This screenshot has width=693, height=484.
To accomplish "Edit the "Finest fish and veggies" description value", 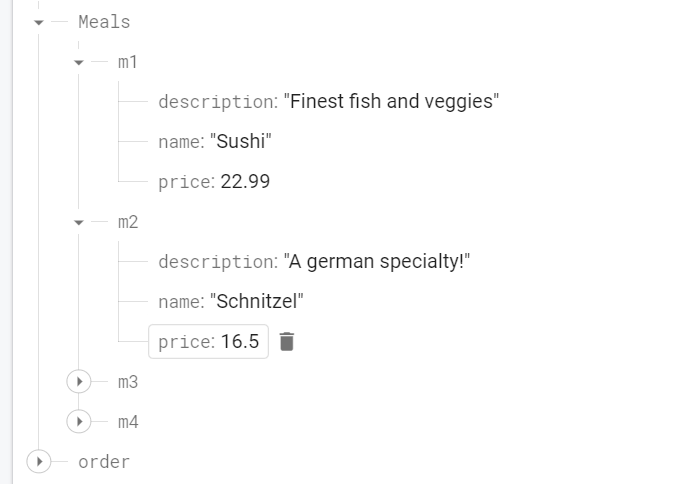I will pyautogui.click(x=392, y=101).
